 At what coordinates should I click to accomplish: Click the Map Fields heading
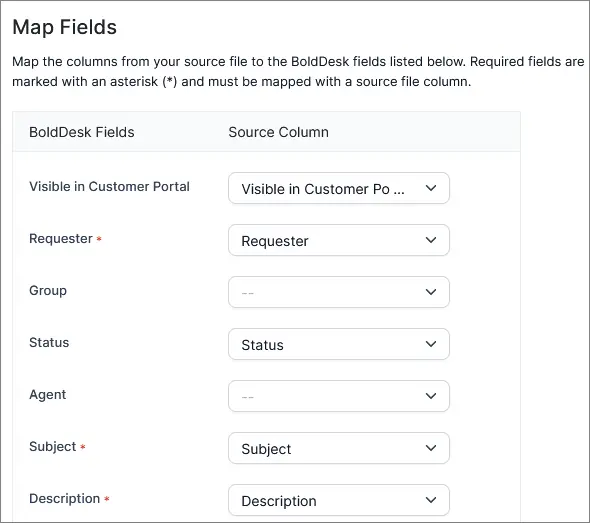[x=65, y=27]
